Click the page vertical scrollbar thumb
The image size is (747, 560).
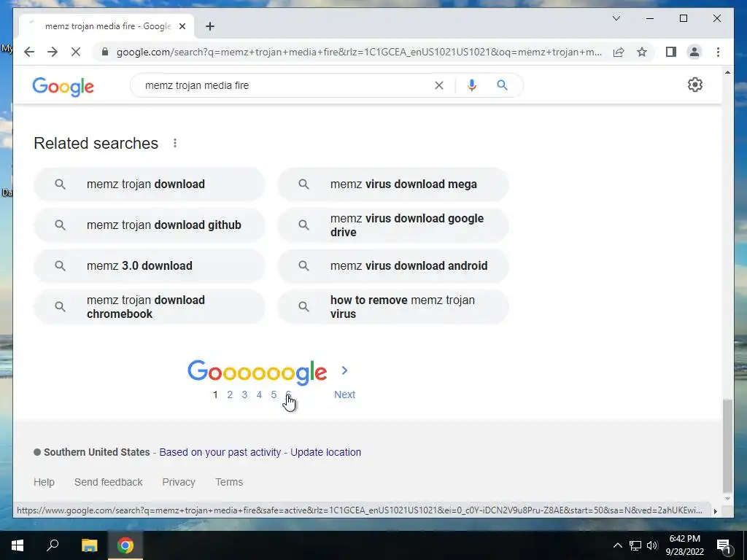pos(727,446)
